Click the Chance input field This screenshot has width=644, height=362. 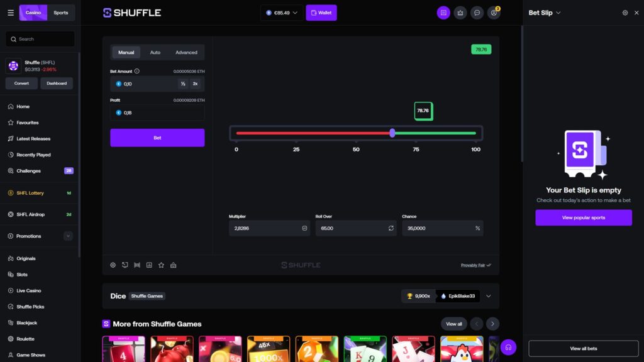[443, 228]
